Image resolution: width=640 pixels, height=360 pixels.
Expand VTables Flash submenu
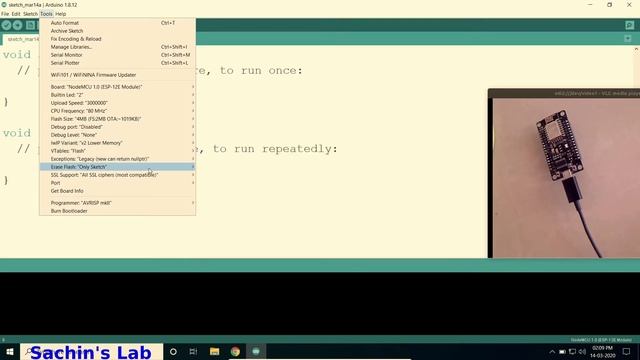coord(118,151)
